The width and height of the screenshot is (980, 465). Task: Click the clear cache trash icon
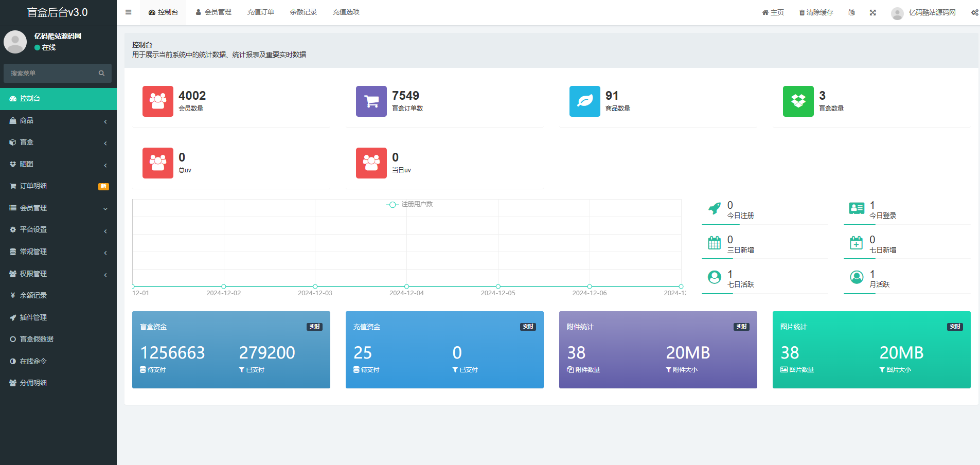[801, 13]
